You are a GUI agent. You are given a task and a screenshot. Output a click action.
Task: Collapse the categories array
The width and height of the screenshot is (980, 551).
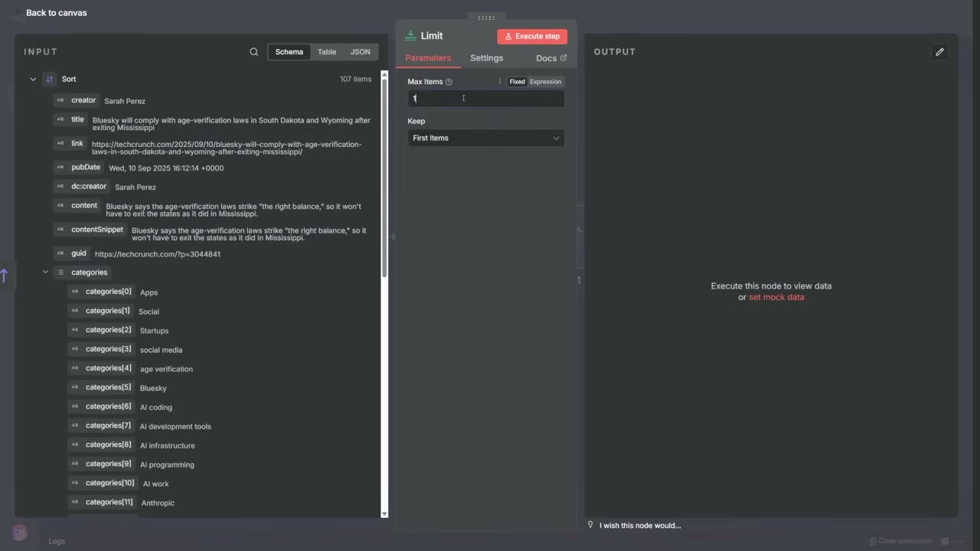[45, 272]
